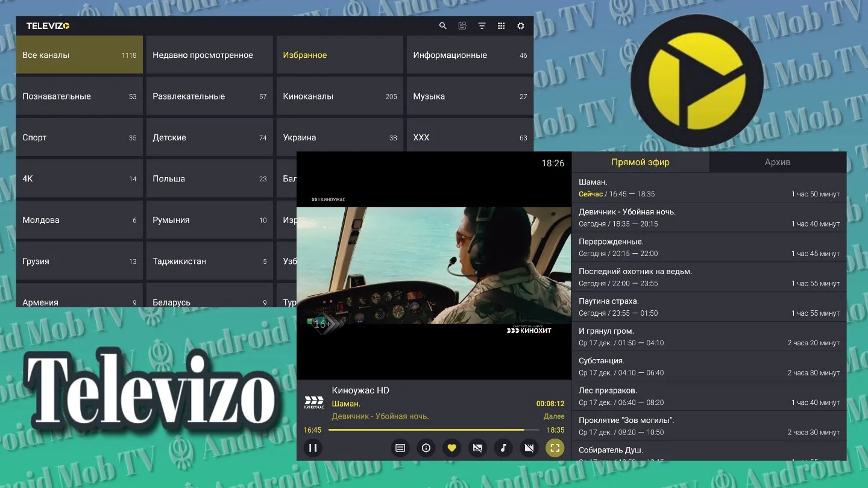Open the program guide search icon
Screen dimensions: 868x488
tap(462, 26)
